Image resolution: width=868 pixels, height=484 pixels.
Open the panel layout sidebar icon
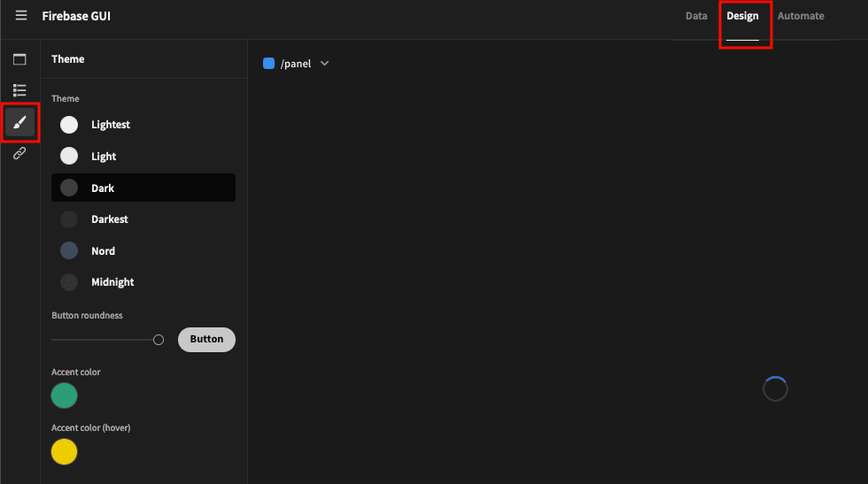click(x=19, y=59)
